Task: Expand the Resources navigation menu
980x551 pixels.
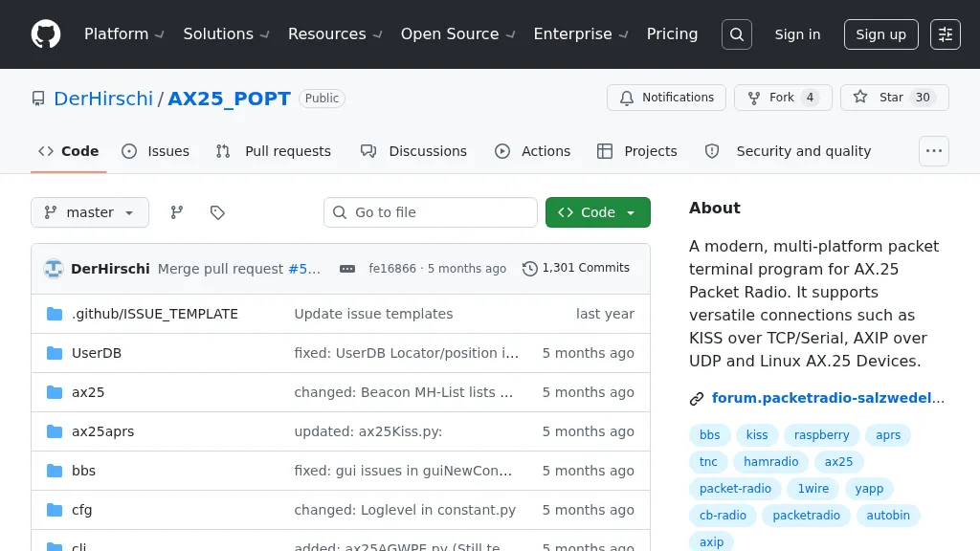Action: 334,34
